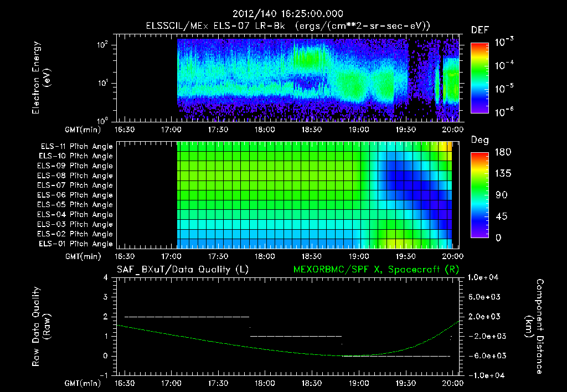Click the data quality line at level 1
The width and height of the screenshot is (567, 392).
296,336
